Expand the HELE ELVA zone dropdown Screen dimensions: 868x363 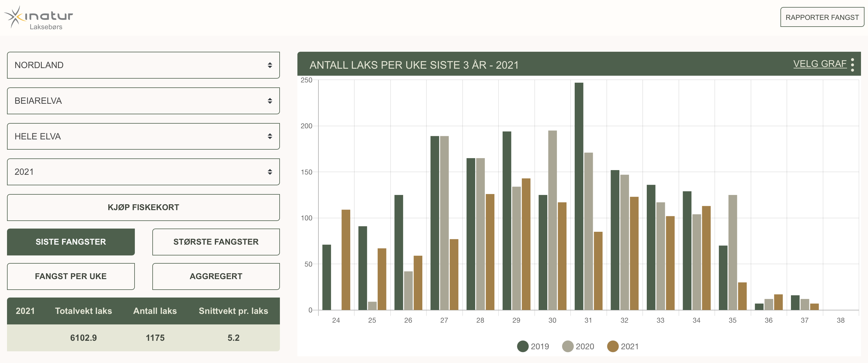143,136
